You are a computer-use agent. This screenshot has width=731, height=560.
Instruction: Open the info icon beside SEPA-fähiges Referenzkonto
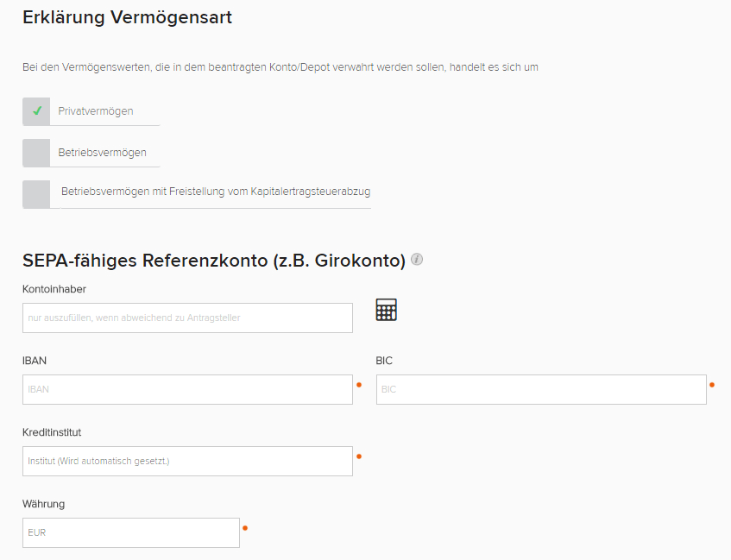pos(417,259)
